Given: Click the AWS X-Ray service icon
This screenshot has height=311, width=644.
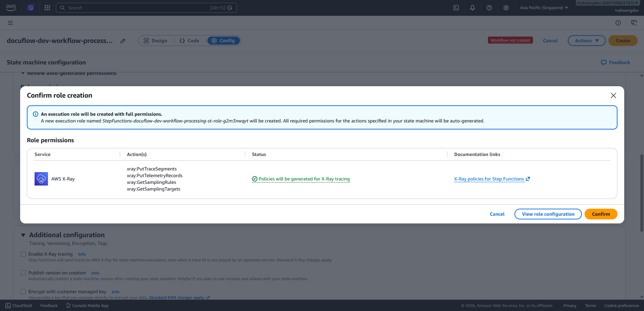Looking at the screenshot, I should [x=41, y=179].
